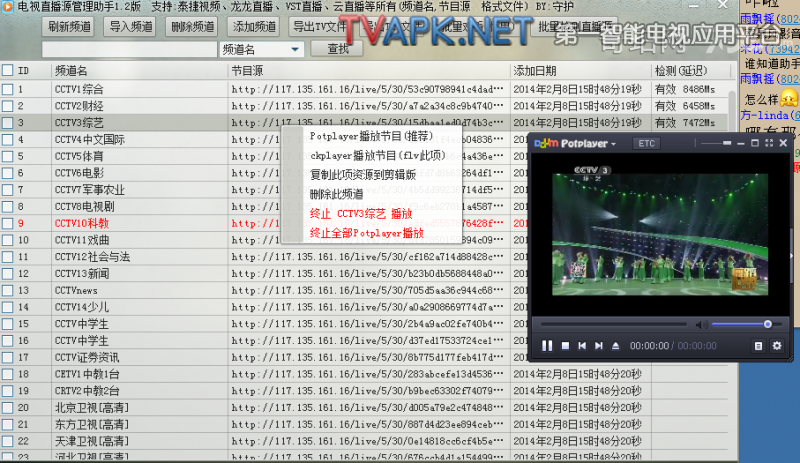The height and width of the screenshot is (463, 800).
Task: Select the 天津卫视[高清] channel name
Action: (92, 442)
